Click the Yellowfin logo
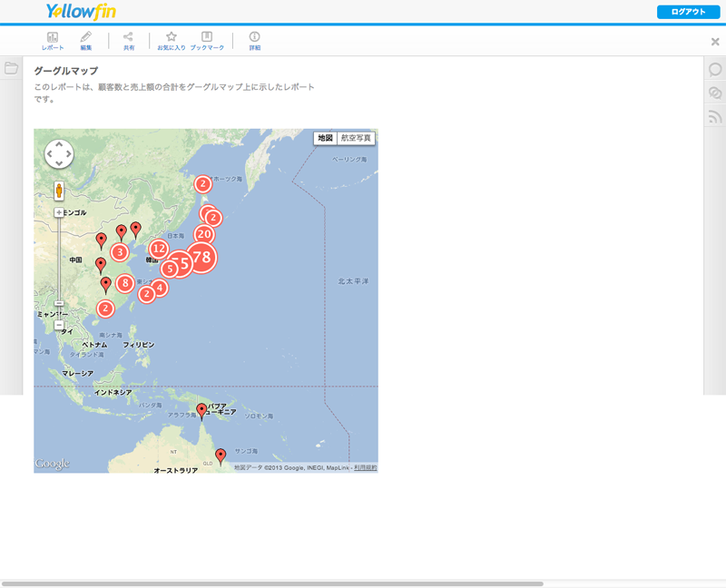 coord(81,12)
